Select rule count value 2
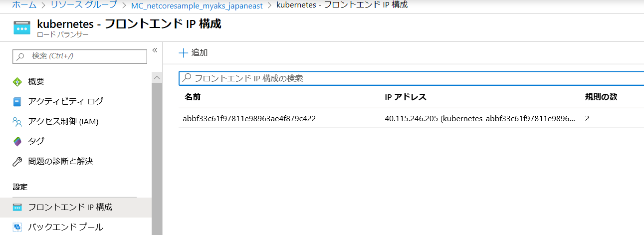644x235 pixels. point(587,119)
